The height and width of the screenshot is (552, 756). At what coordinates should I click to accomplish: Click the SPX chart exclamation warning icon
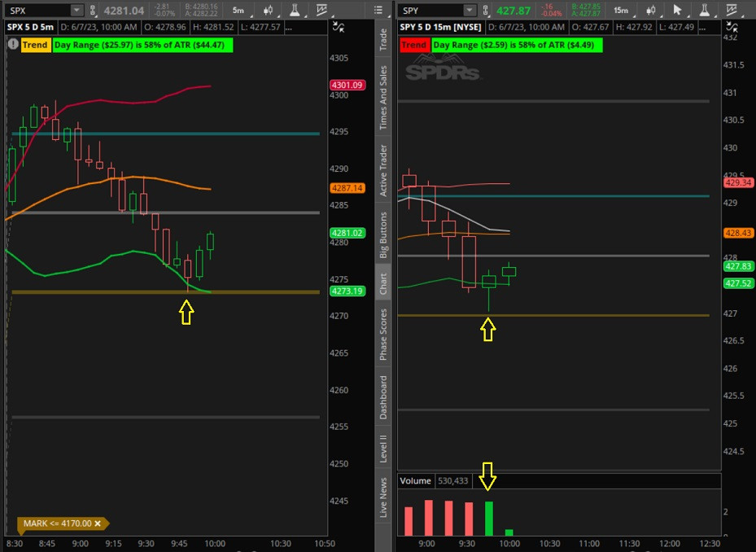pos(13,45)
